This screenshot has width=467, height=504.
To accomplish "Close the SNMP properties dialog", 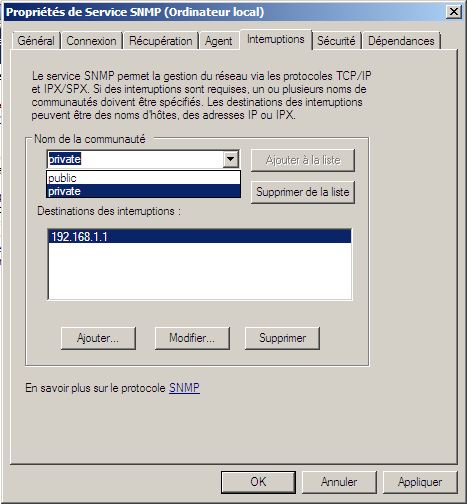I will pyautogui.click(x=454, y=12).
